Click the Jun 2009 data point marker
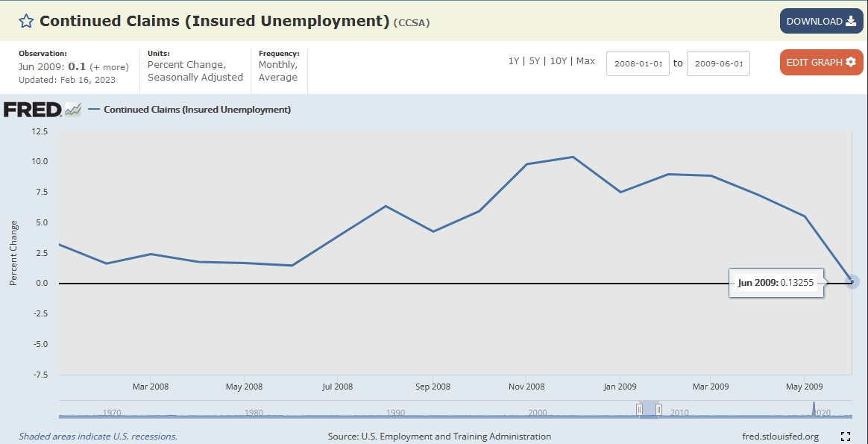This screenshot has height=444, width=868. (853, 281)
